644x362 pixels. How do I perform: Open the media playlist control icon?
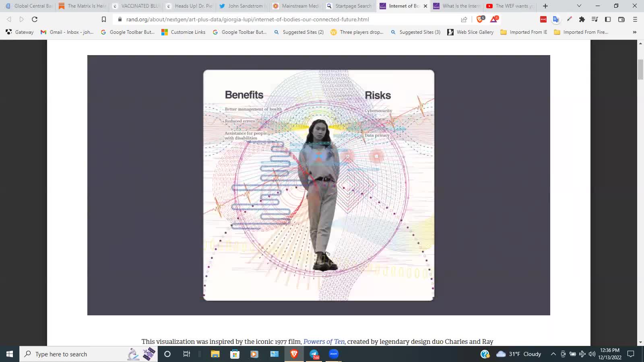click(x=595, y=19)
